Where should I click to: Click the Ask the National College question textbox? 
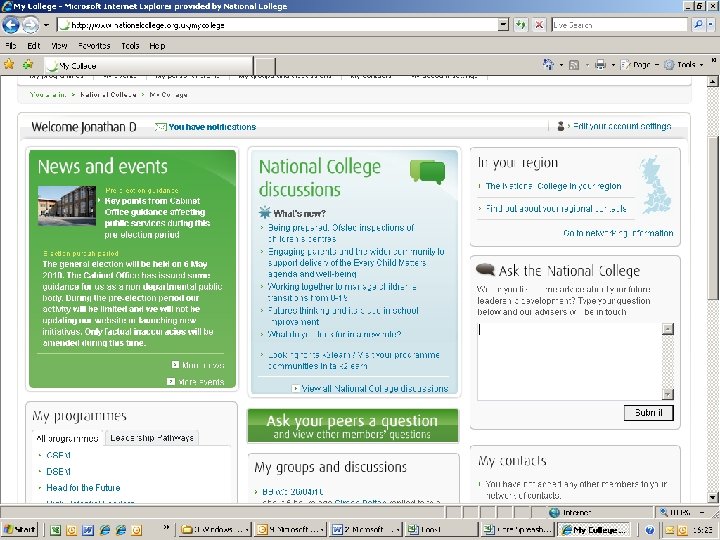pyautogui.click(x=569, y=361)
